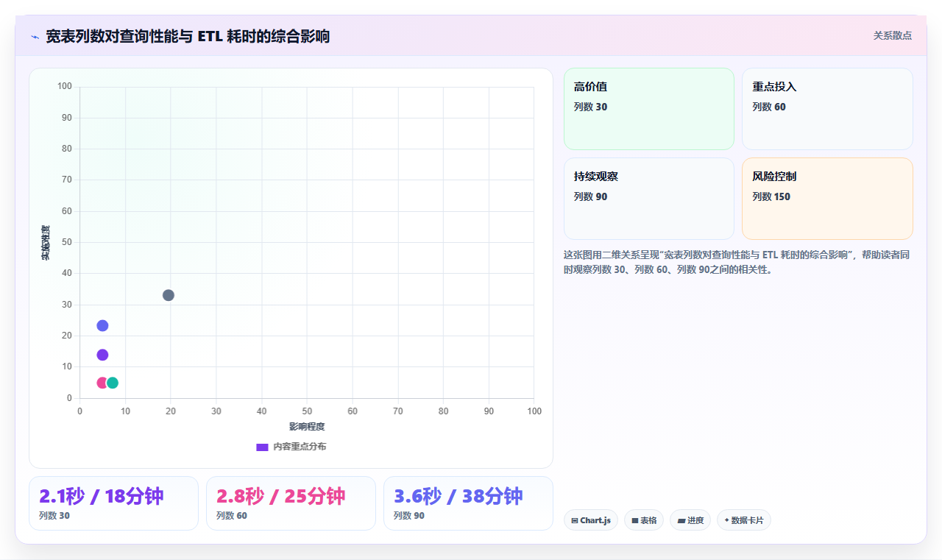Click the 列数 150 text
The width and height of the screenshot is (942, 560).
coord(771,196)
